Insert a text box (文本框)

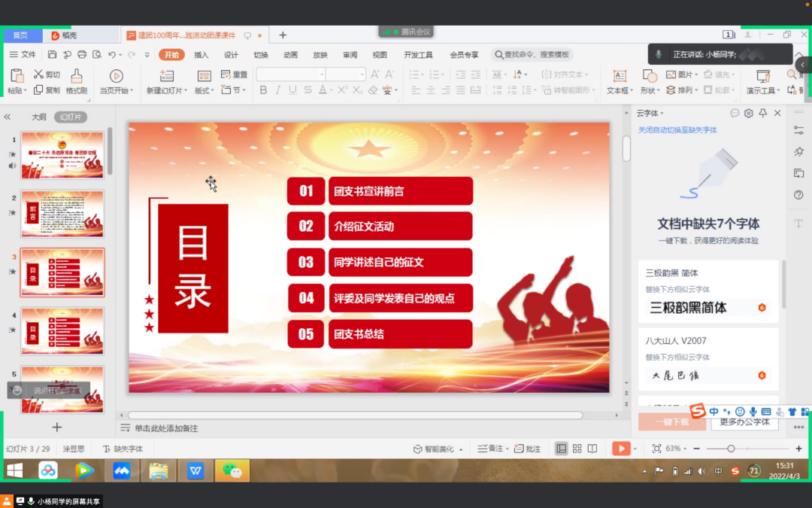point(619,81)
